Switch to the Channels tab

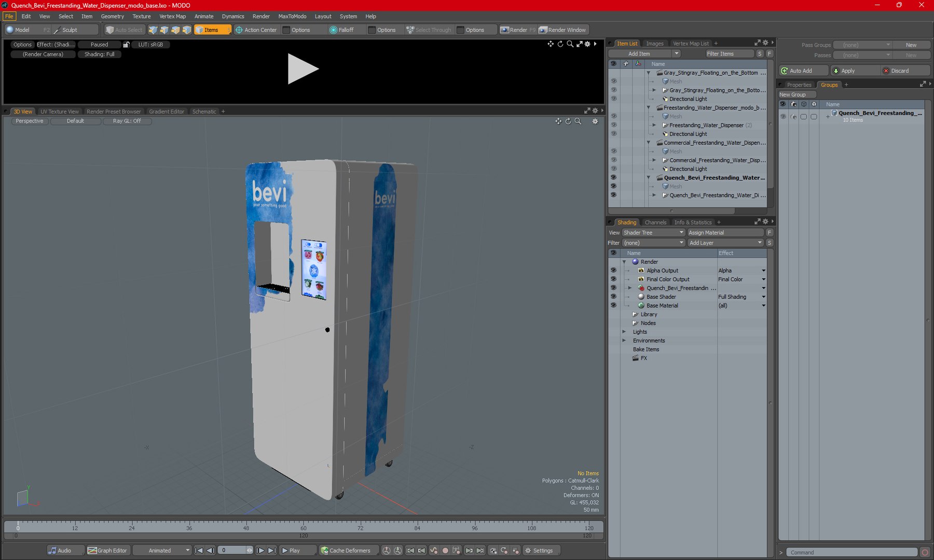[x=655, y=222]
